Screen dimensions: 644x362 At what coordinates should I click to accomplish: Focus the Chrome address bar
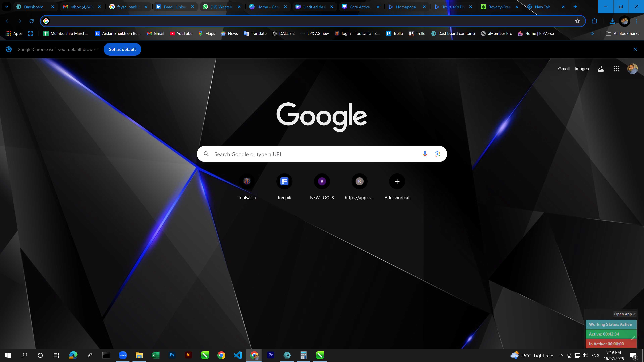coord(312,21)
